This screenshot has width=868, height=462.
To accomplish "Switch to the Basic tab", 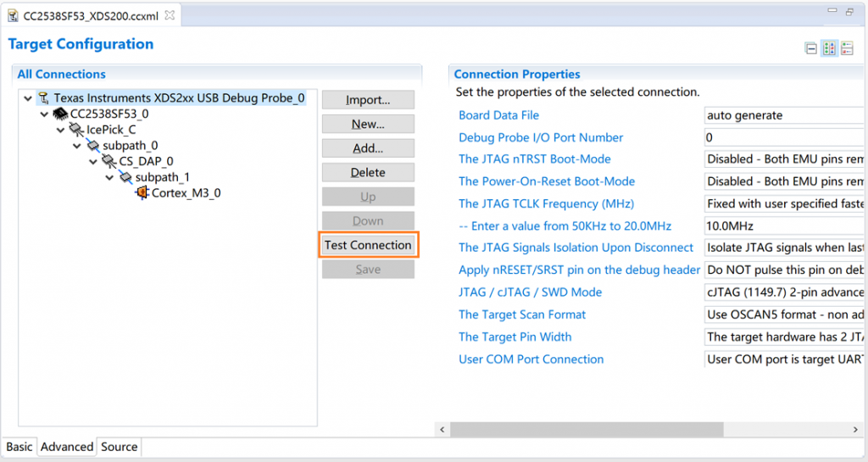I will (x=19, y=447).
